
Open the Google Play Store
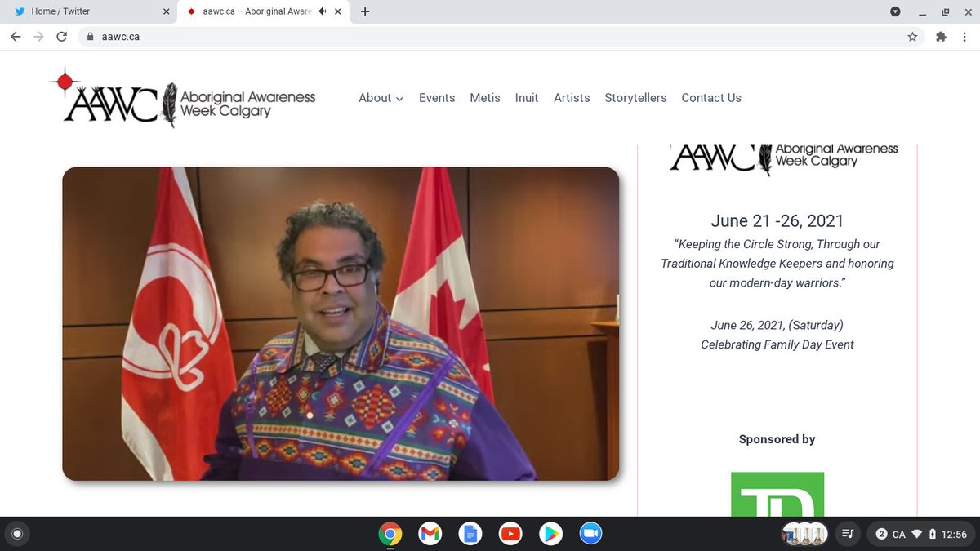coord(550,534)
